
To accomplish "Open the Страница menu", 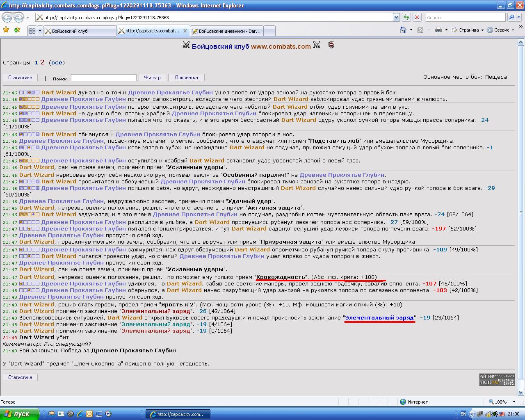I will point(467,30).
